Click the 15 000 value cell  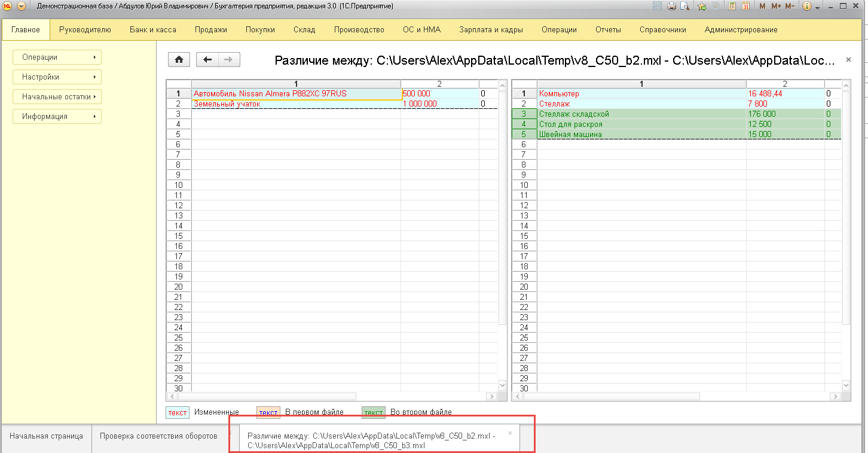pyautogui.click(x=786, y=134)
